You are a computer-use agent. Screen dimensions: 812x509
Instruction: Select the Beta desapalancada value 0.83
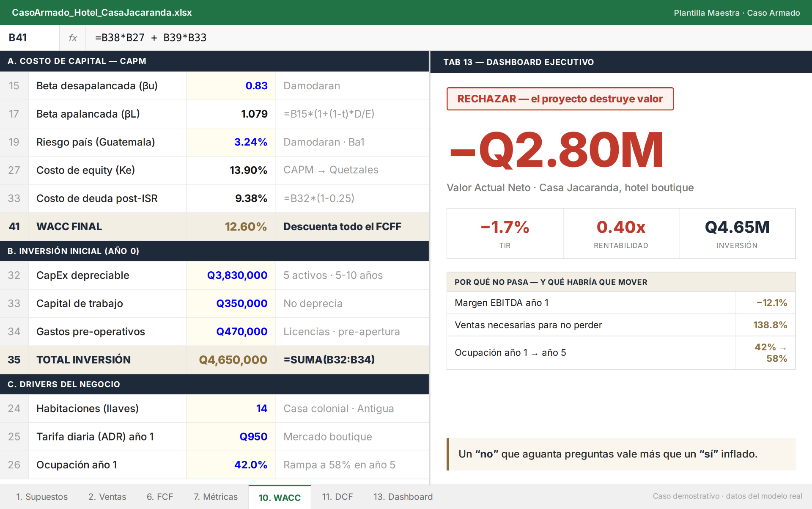point(231,85)
